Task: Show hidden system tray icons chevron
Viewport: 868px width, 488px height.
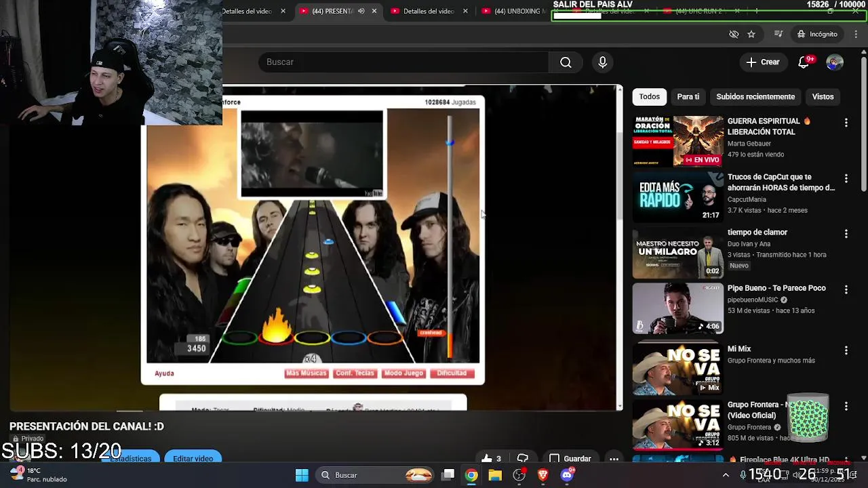Action: point(726,475)
